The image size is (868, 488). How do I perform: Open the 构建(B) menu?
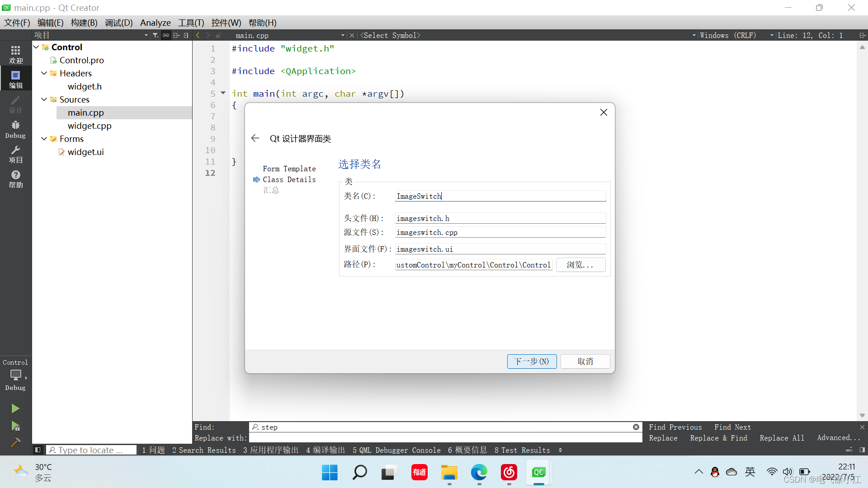(x=84, y=23)
